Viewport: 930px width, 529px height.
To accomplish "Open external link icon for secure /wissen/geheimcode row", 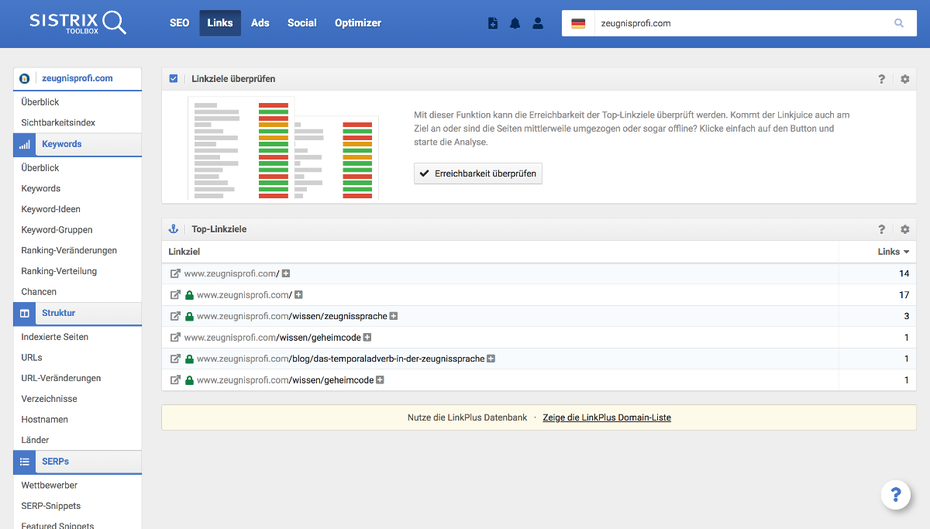I will [175, 380].
